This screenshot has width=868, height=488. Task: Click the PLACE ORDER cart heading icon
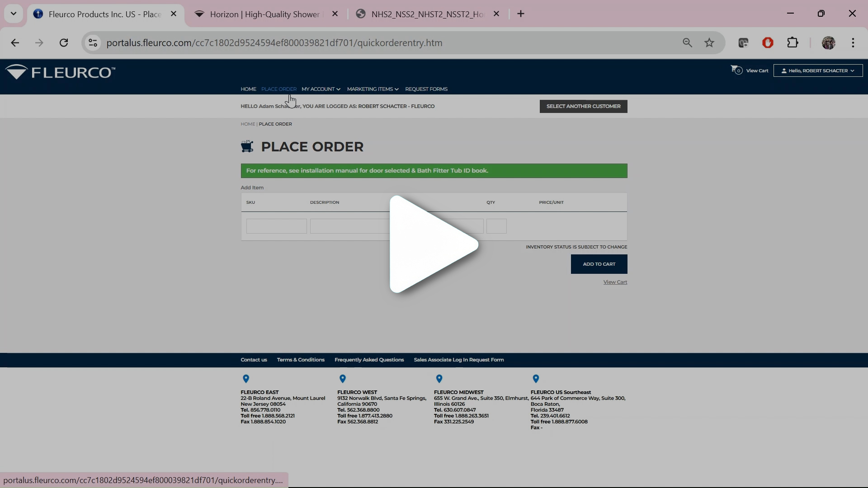coord(247,146)
